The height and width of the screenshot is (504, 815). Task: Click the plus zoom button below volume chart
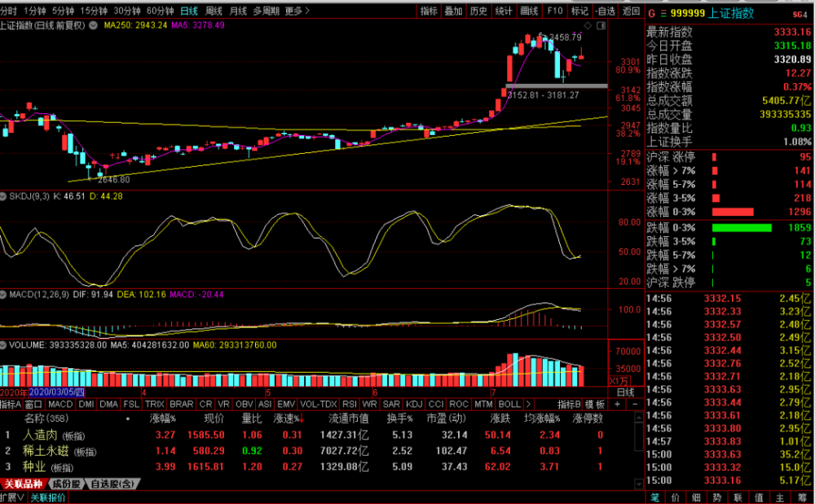tap(617, 404)
